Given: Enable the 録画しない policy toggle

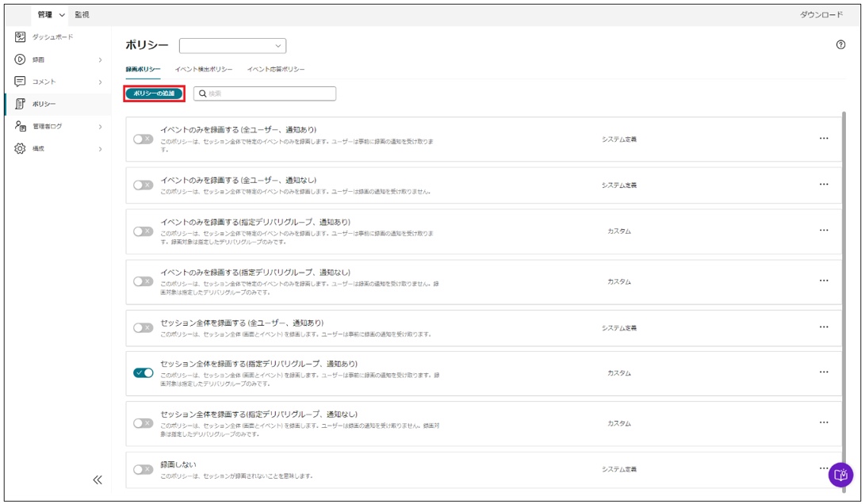Looking at the screenshot, I should tap(143, 469).
